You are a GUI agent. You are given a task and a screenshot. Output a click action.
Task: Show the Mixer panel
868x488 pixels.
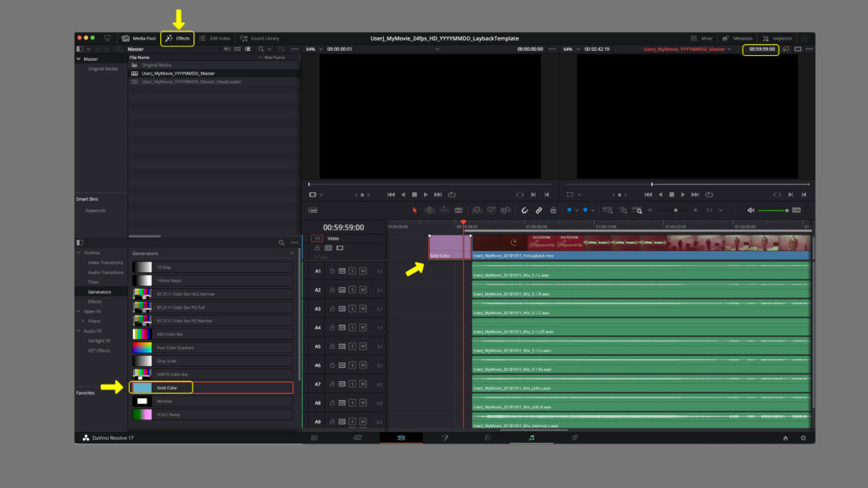[x=701, y=38]
